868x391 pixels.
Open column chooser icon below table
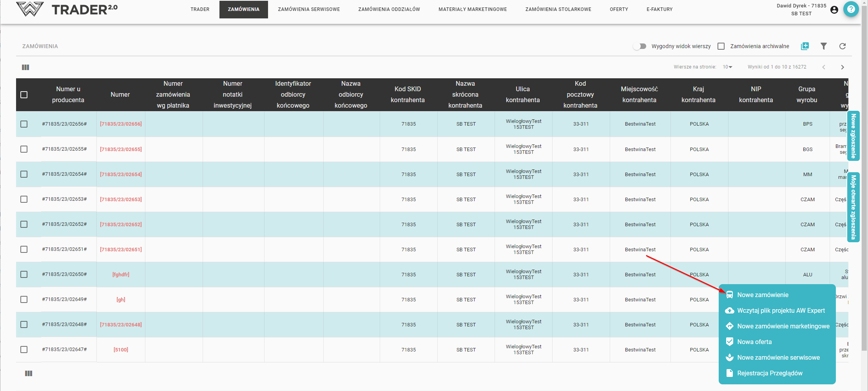pos(29,373)
